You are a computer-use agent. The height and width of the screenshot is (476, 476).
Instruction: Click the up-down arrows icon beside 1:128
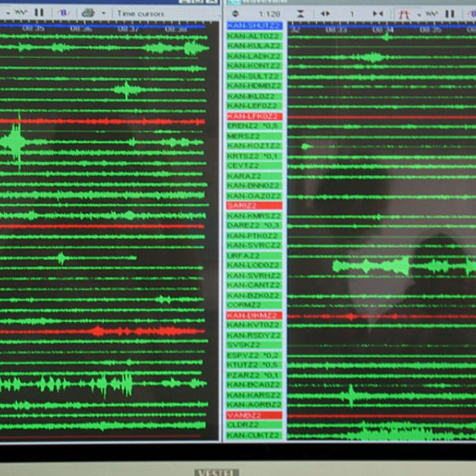[x=236, y=13]
